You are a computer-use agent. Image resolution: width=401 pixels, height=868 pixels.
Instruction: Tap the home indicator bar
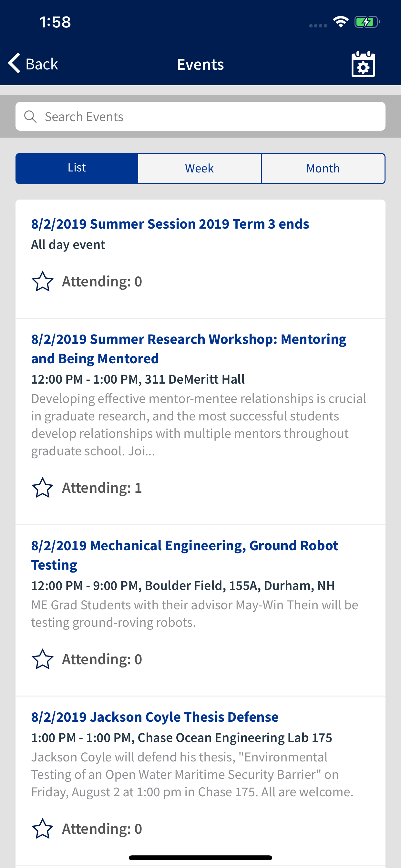click(200, 858)
